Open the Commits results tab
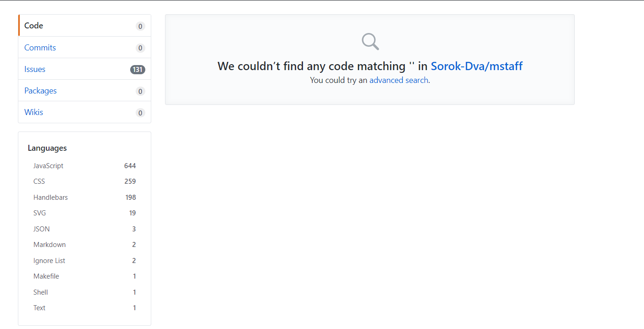644x329 pixels. 85,47
